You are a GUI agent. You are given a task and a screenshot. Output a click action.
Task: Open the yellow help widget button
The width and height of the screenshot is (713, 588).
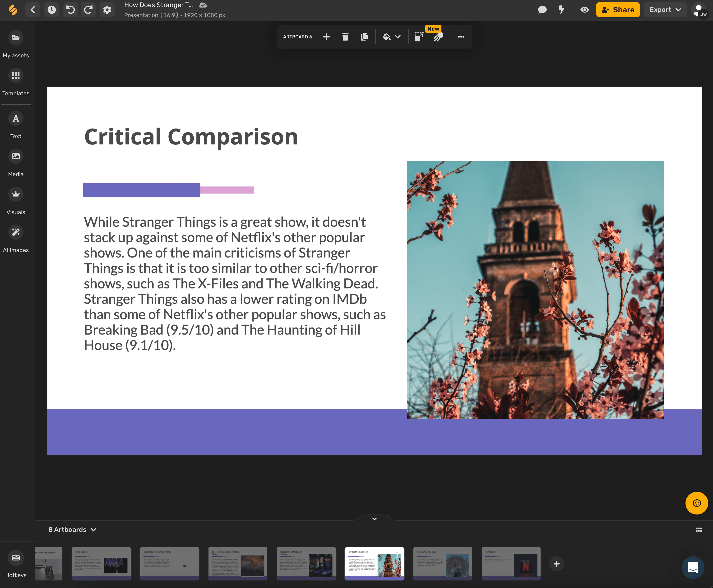(697, 503)
